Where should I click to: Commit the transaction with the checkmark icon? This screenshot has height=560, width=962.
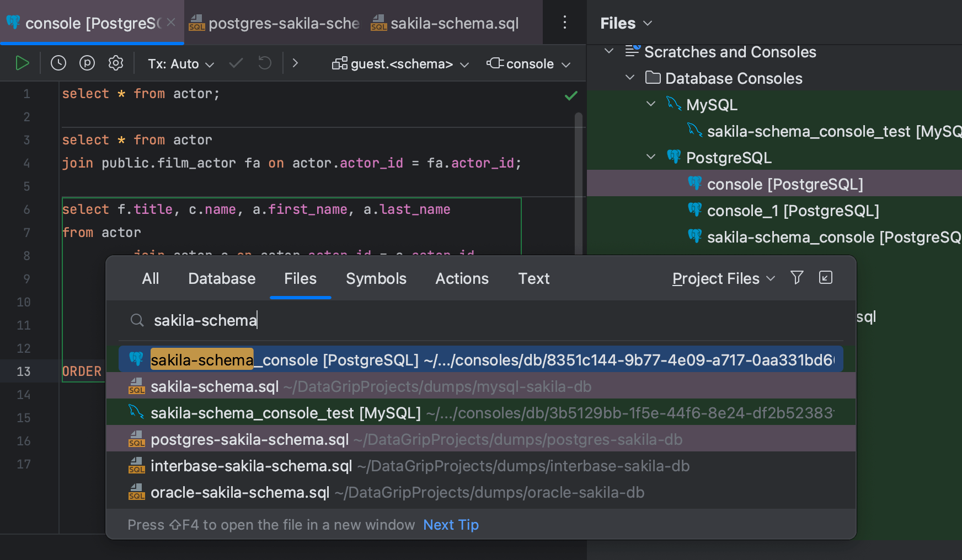pos(236,63)
